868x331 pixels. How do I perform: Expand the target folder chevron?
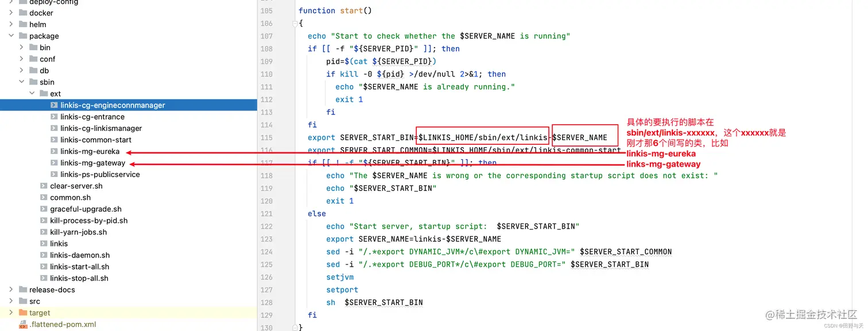point(11,313)
